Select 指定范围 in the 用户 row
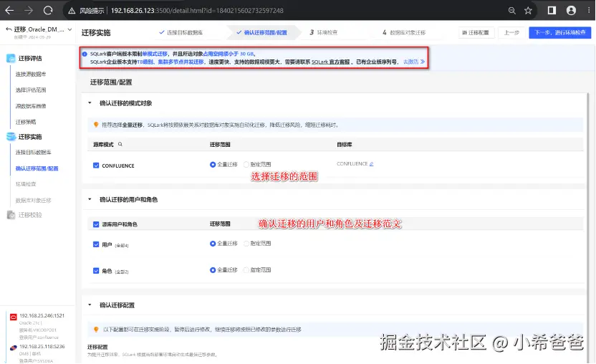The height and width of the screenshot is (364, 596). click(257, 244)
